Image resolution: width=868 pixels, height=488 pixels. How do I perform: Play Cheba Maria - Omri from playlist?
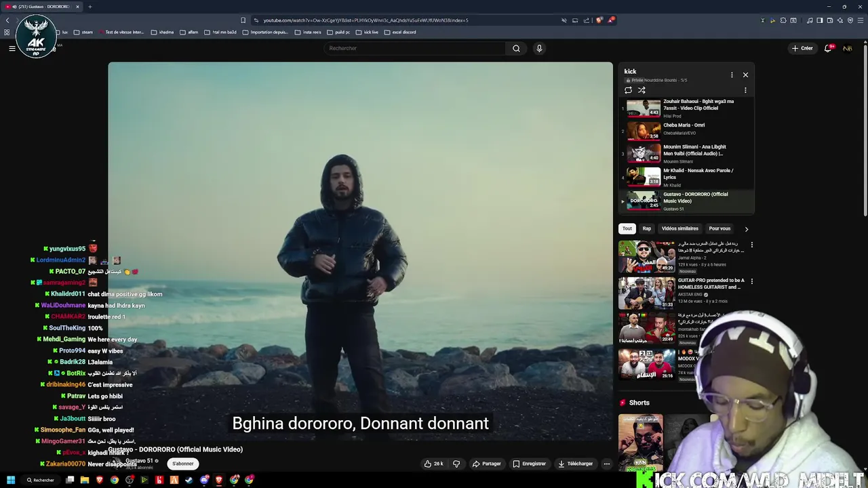(x=686, y=129)
